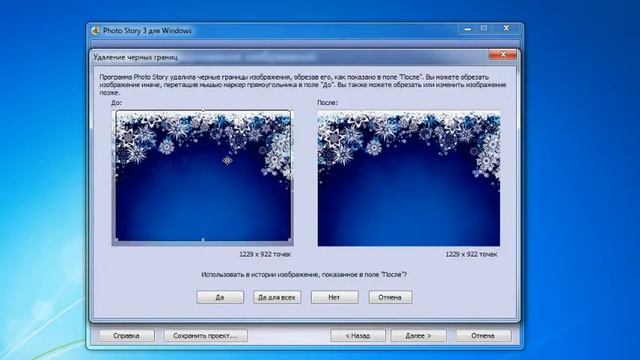The image size is (640, 360).
Task: Click the Да button
Action: pos(220,297)
